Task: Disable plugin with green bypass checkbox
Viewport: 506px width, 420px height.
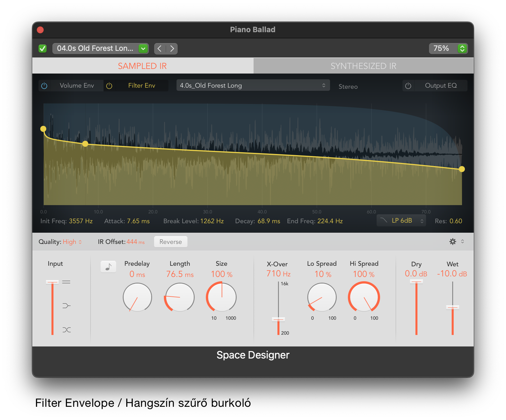Action: (43, 49)
